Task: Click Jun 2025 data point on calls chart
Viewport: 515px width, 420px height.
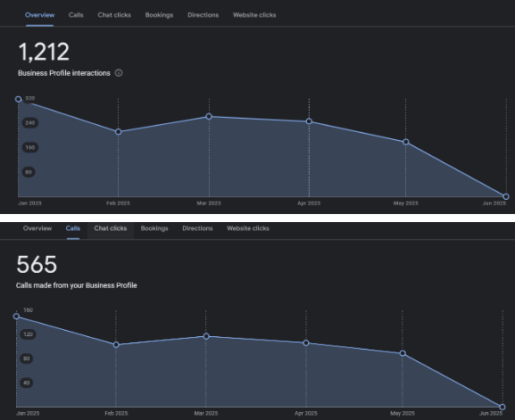Action: point(503,407)
